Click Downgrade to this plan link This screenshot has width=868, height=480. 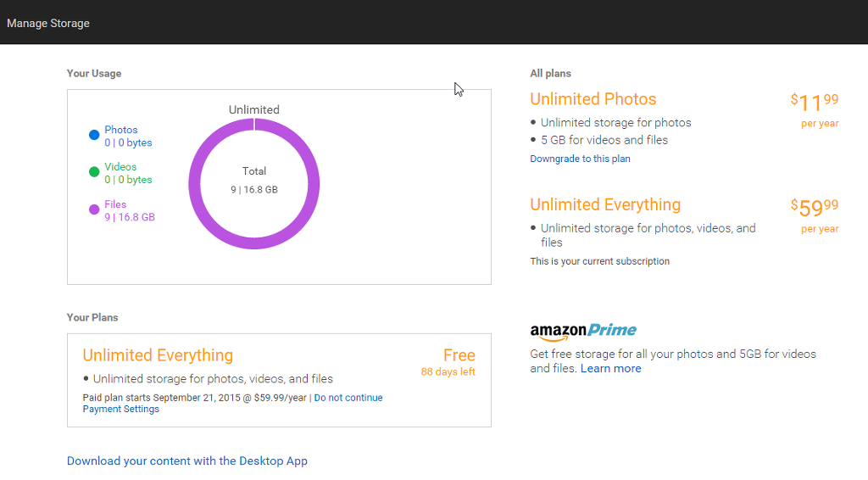click(580, 159)
